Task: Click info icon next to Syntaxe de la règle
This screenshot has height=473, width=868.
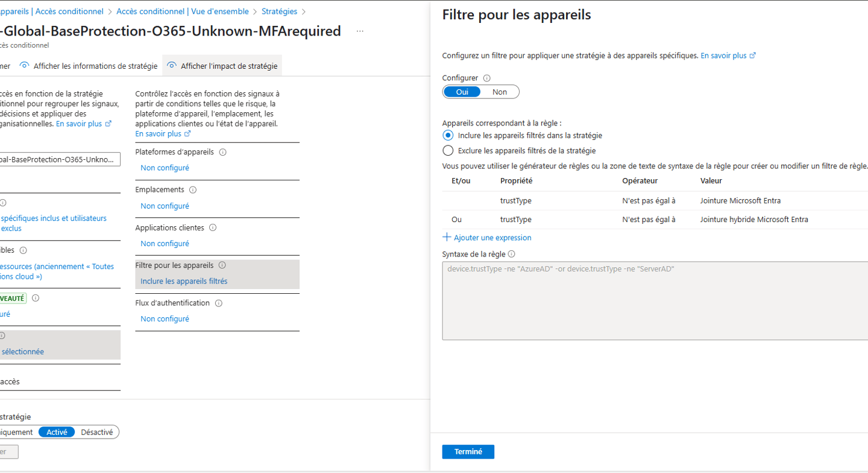Action: [x=512, y=254]
